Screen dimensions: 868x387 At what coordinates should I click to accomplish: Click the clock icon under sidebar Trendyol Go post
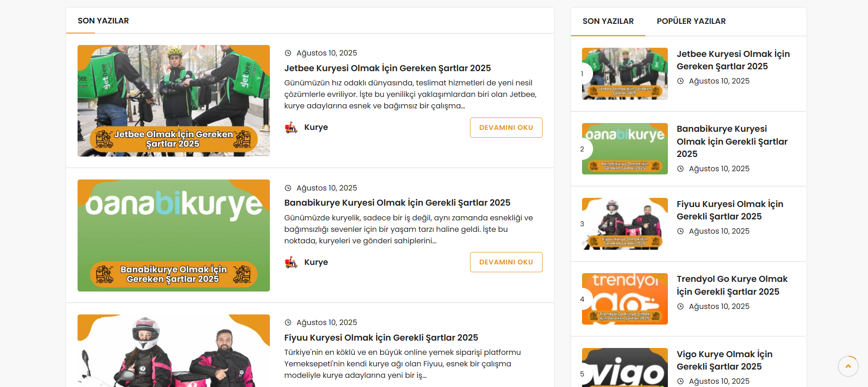pos(680,307)
